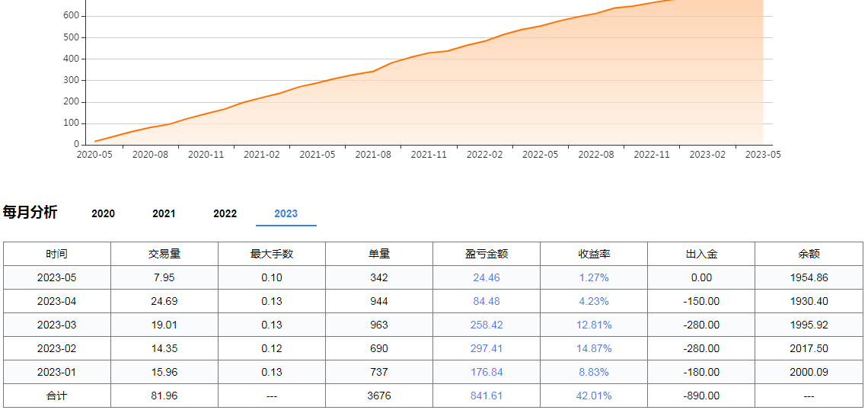
Task: Open the 24.46 profit value link
Action: [x=487, y=278]
